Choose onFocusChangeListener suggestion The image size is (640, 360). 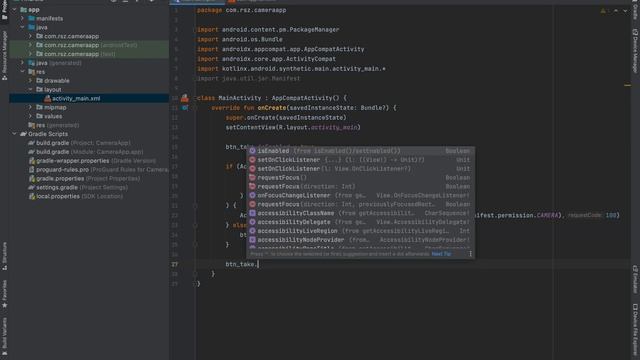point(360,196)
